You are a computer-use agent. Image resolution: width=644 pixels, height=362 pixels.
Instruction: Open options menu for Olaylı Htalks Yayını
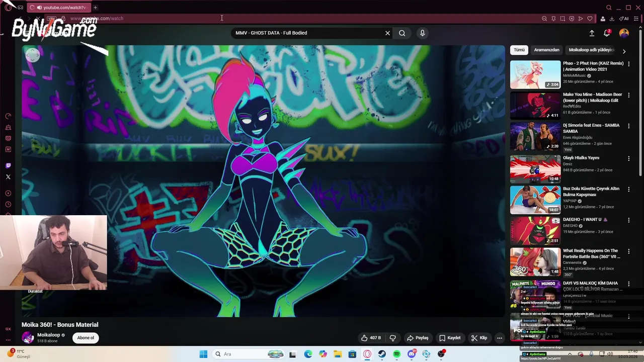click(628, 158)
